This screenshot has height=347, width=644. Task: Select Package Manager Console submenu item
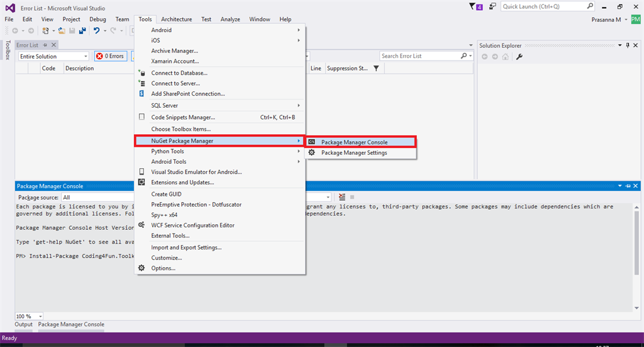coord(361,142)
